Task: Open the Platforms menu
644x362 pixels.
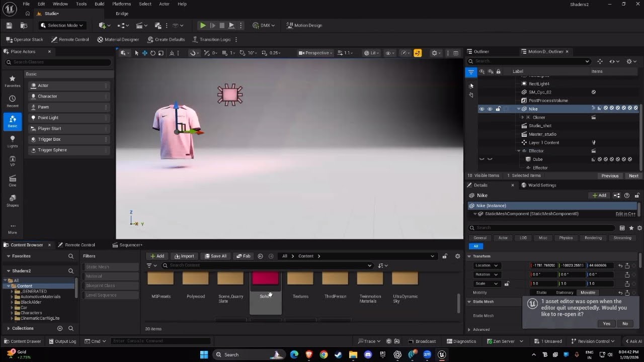Action: coord(122,4)
